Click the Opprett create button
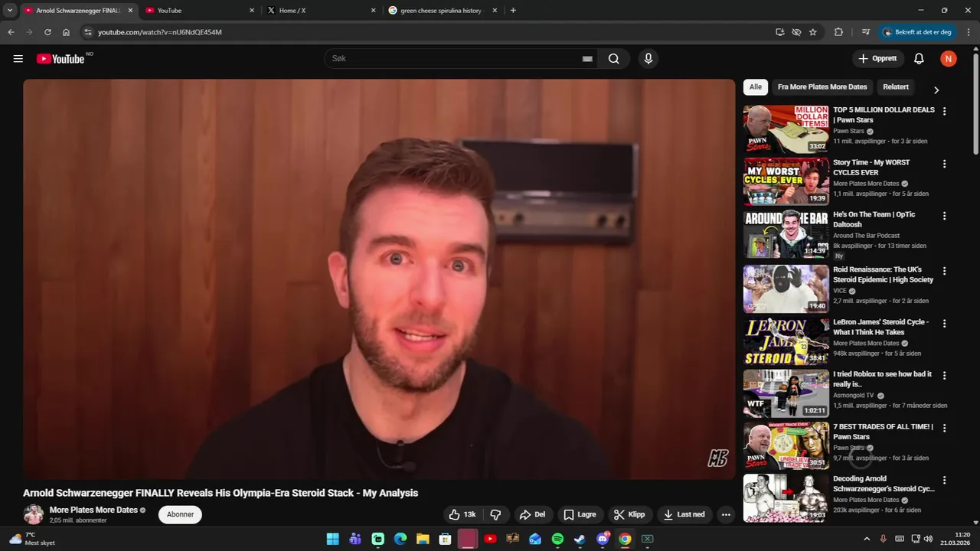 pyautogui.click(x=878, y=59)
